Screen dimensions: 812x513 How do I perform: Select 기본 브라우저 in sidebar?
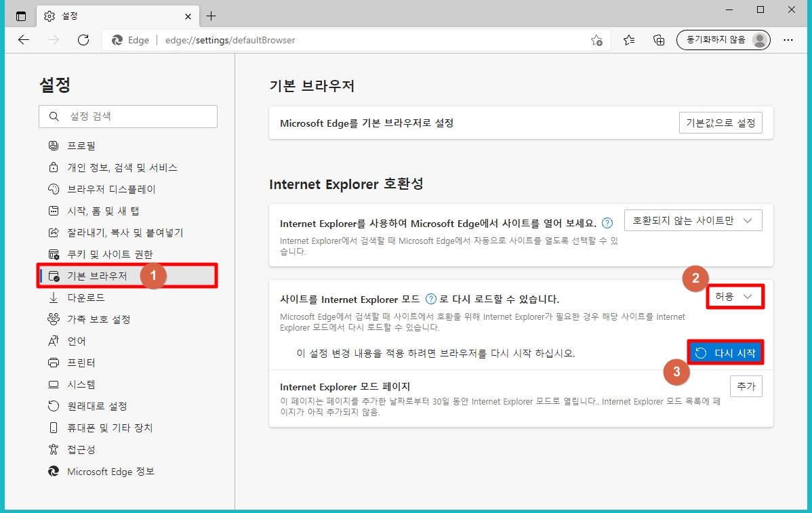pyautogui.click(x=128, y=276)
